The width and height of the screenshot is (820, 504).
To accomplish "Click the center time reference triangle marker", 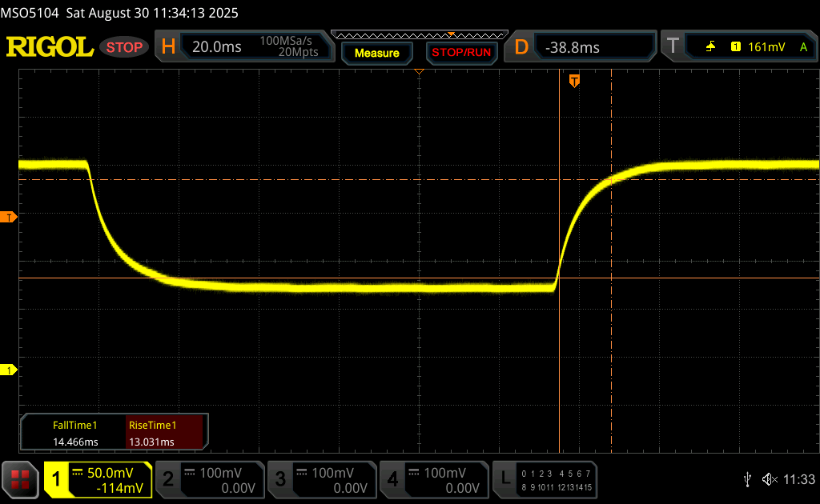I will point(419,71).
